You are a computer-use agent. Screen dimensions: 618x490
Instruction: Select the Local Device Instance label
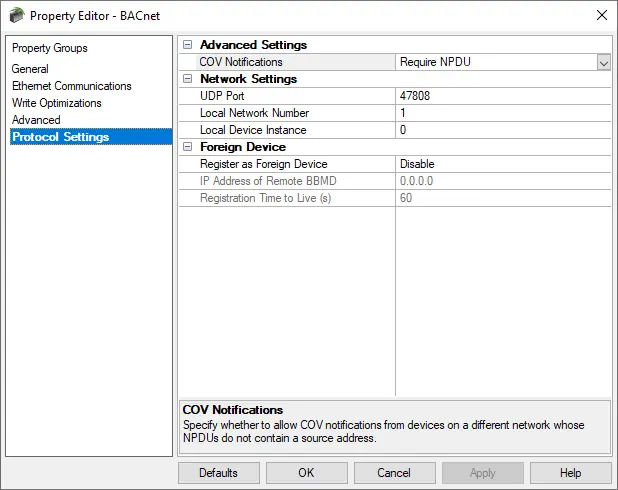253,130
